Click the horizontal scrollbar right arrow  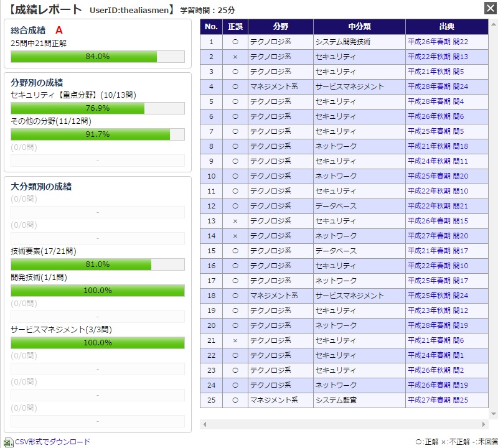(484, 424)
